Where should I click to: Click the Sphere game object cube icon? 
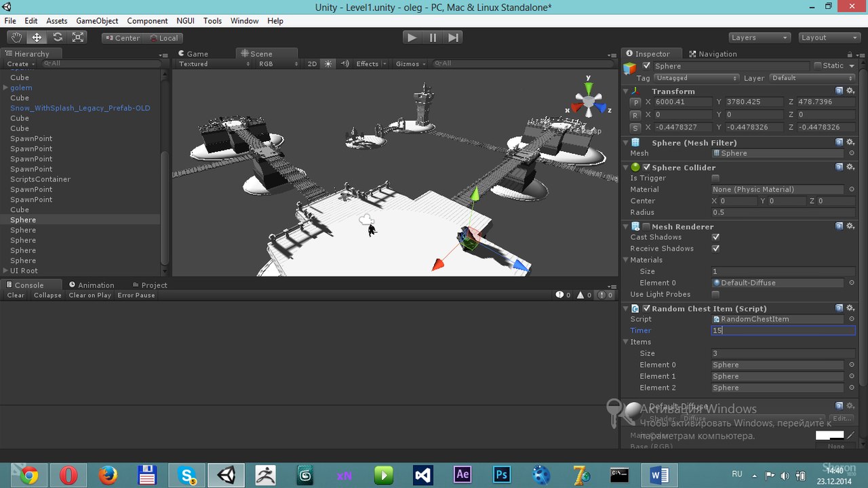(630, 67)
